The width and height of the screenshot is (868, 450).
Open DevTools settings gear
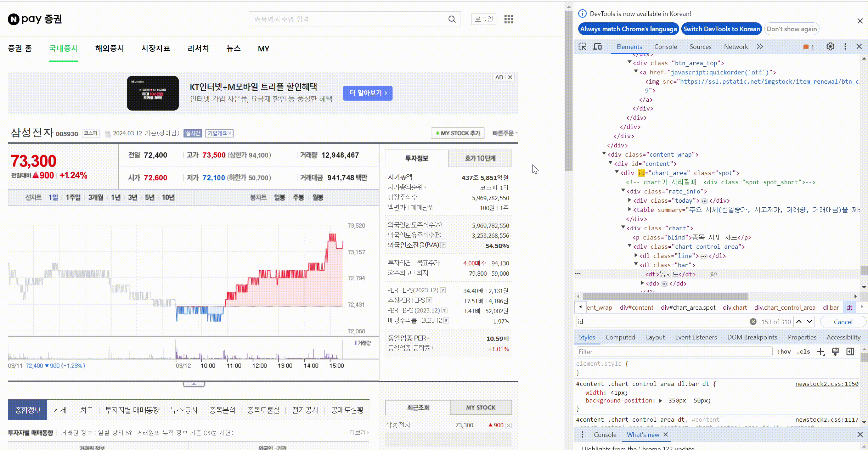click(x=830, y=47)
